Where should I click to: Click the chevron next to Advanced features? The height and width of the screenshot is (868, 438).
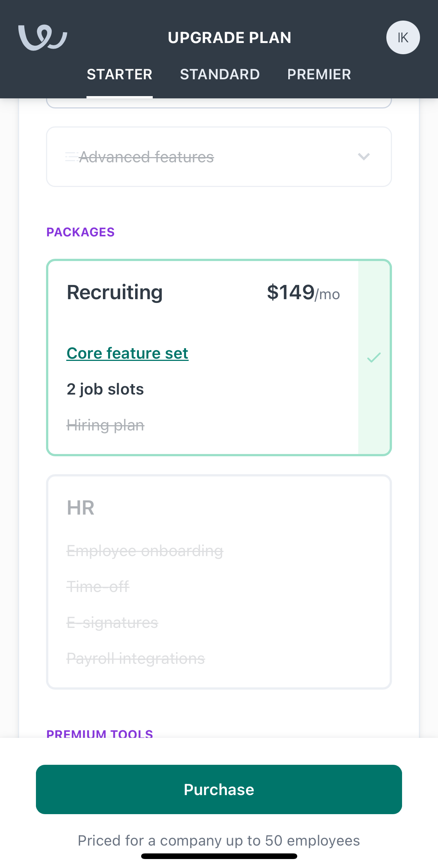(x=364, y=157)
